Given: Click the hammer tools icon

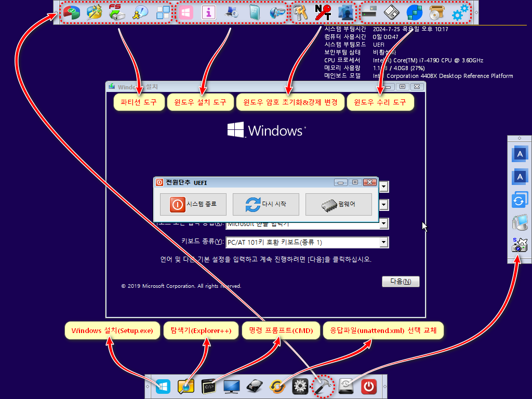Looking at the screenshot, I should coord(323,387).
